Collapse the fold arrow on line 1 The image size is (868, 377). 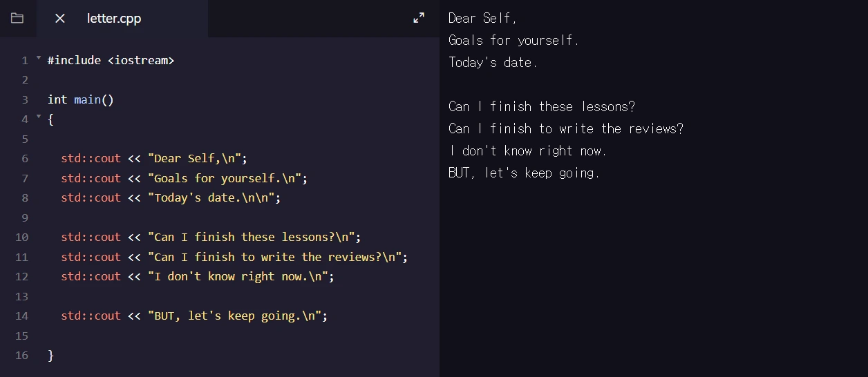[39, 59]
